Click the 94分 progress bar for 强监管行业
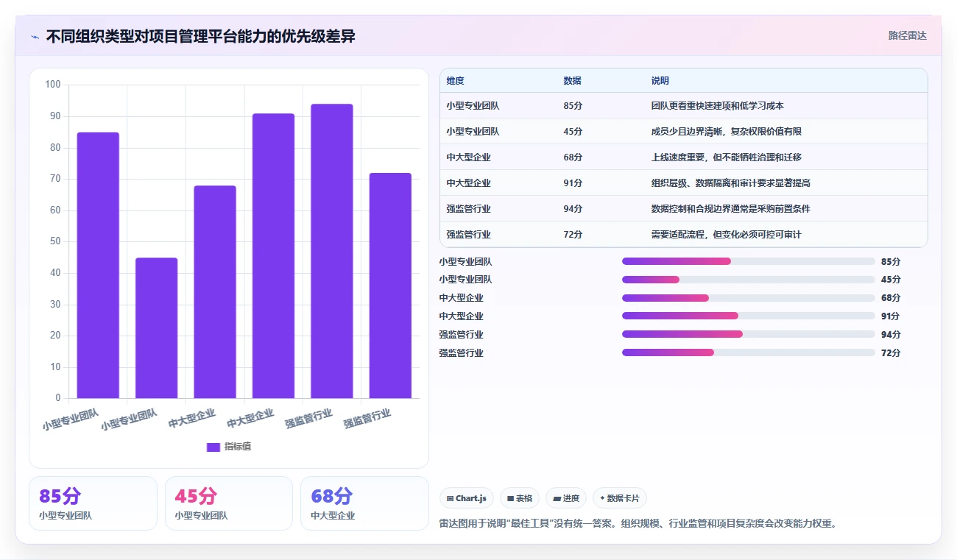 (749, 334)
